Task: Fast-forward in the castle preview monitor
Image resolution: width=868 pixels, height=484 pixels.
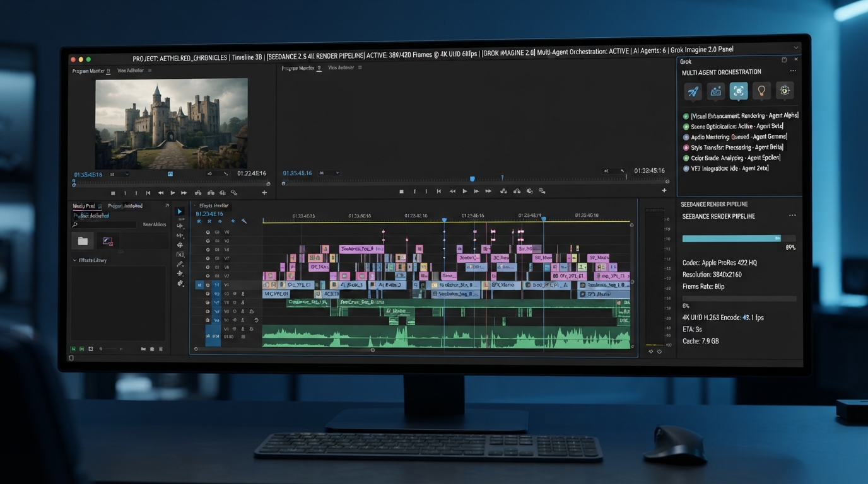Action: (184, 193)
